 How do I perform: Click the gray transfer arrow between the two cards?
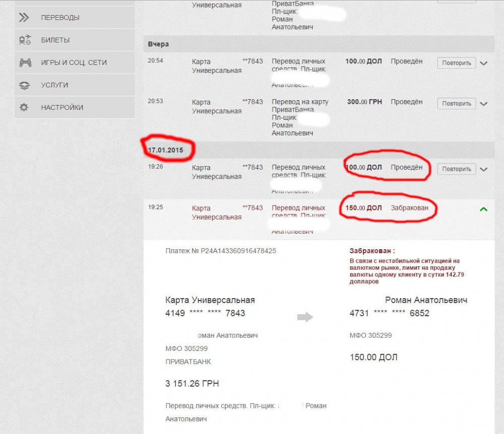(x=305, y=317)
